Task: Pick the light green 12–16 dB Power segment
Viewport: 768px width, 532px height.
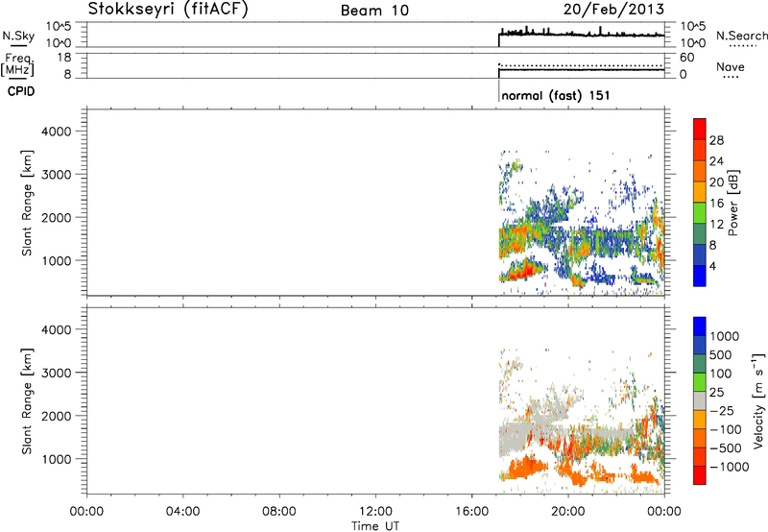Action: 700,212
